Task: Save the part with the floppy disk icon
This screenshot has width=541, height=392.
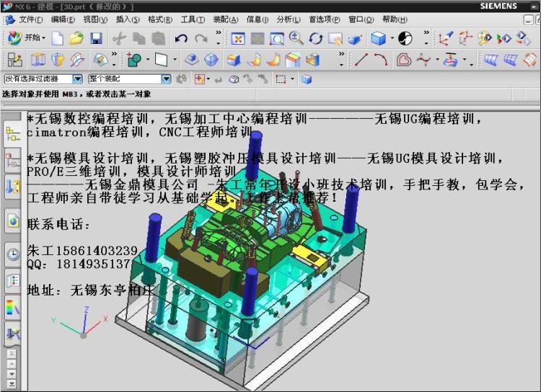Action: pyautogui.click(x=96, y=38)
